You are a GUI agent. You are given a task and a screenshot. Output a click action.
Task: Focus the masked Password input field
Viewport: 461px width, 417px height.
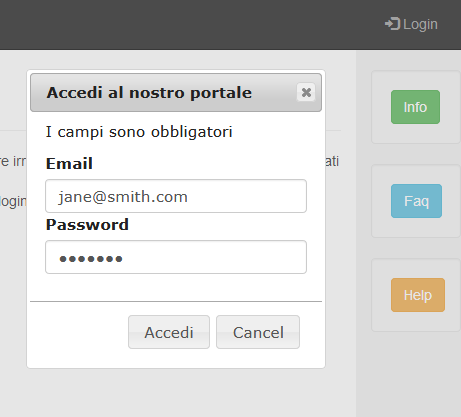(176, 257)
